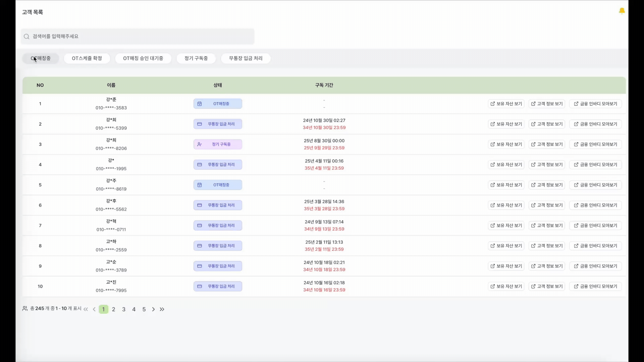Jump to last page with double chevron
The width and height of the screenshot is (644, 362).
(162, 309)
